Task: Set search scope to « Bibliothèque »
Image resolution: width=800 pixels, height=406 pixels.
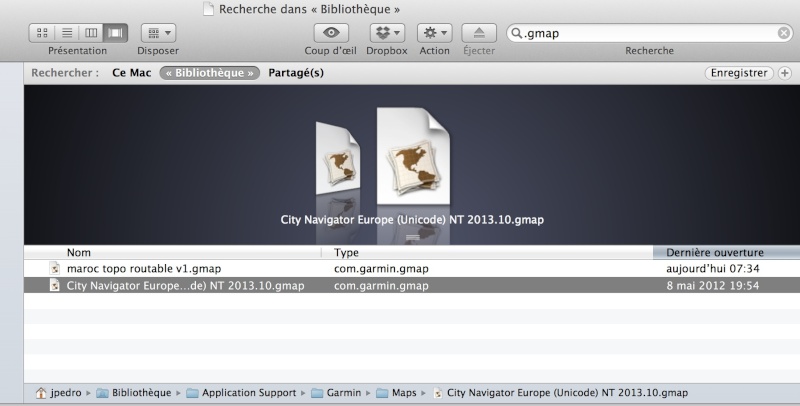Action: [210, 73]
